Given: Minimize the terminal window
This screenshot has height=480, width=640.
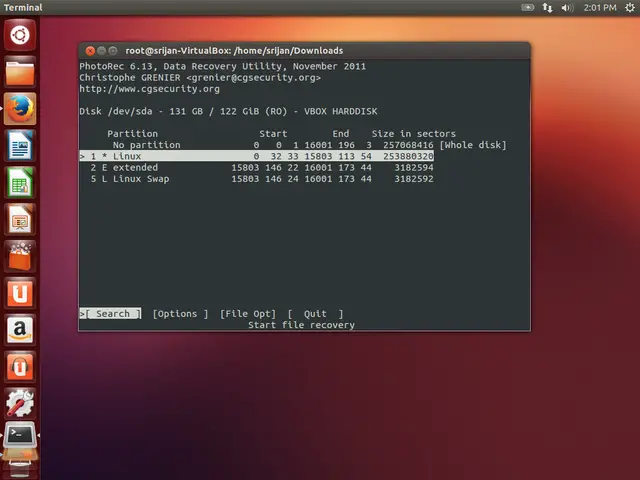Looking at the screenshot, I should coord(102,51).
